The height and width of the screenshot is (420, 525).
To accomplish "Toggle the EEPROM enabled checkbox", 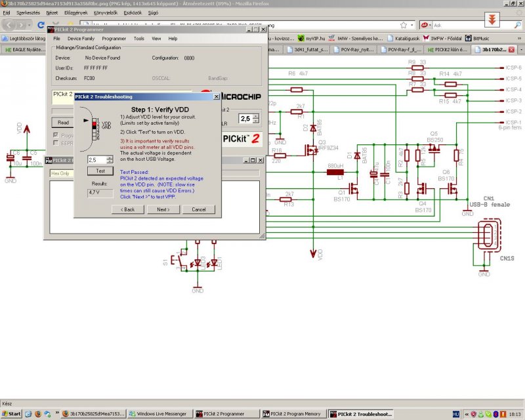I will (x=56, y=143).
